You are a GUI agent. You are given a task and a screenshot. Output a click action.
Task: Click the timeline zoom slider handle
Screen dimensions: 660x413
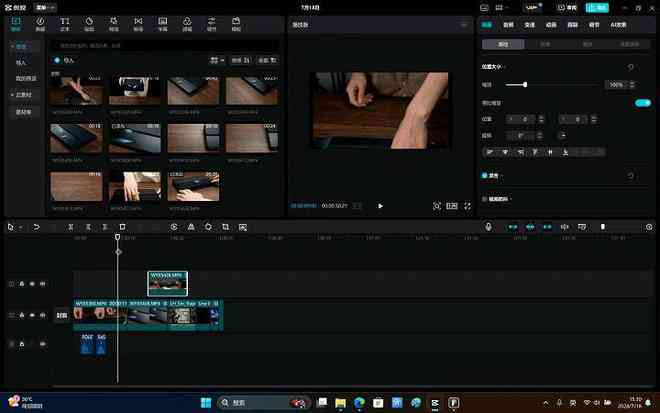pyautogui.click(x=603, y=227)
